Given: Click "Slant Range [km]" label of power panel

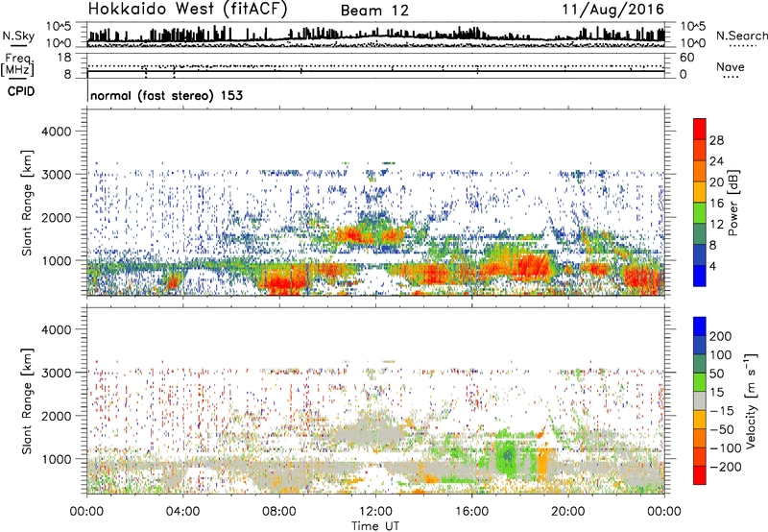Looking at the screenshot, I should [27, 203].
